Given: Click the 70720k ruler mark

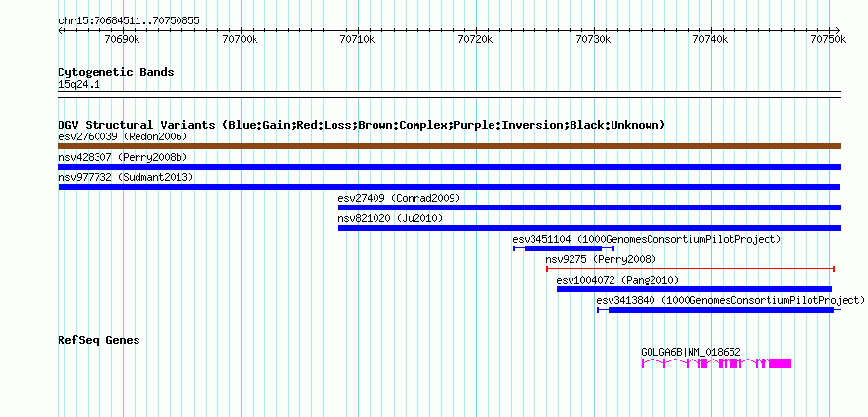Looking at the screenshot, I should click(x=476, y=39).
